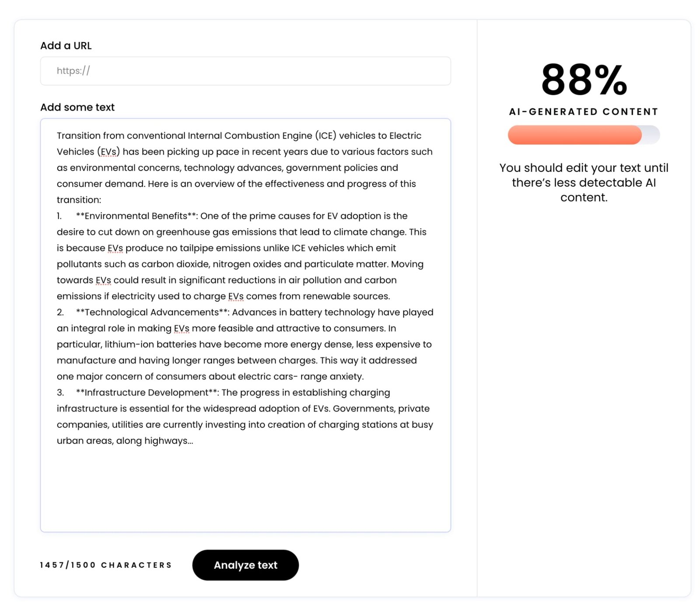Screen dimensions: 700x609
Task: Click the orange filled part of AI-content bar
Action: click(x=573, y=135)
